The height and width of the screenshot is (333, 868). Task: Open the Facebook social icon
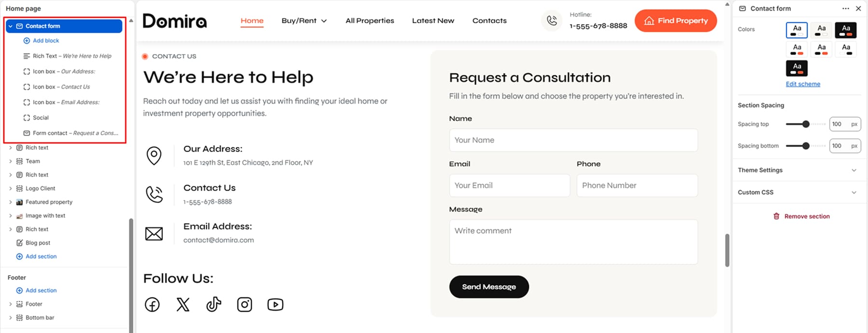point(152,305)
